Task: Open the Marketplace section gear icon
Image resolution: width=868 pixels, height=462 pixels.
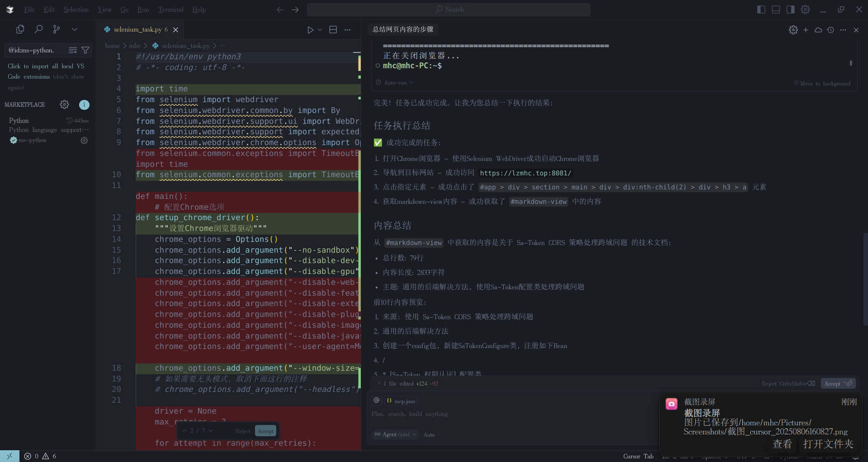Action: (65, 104)
